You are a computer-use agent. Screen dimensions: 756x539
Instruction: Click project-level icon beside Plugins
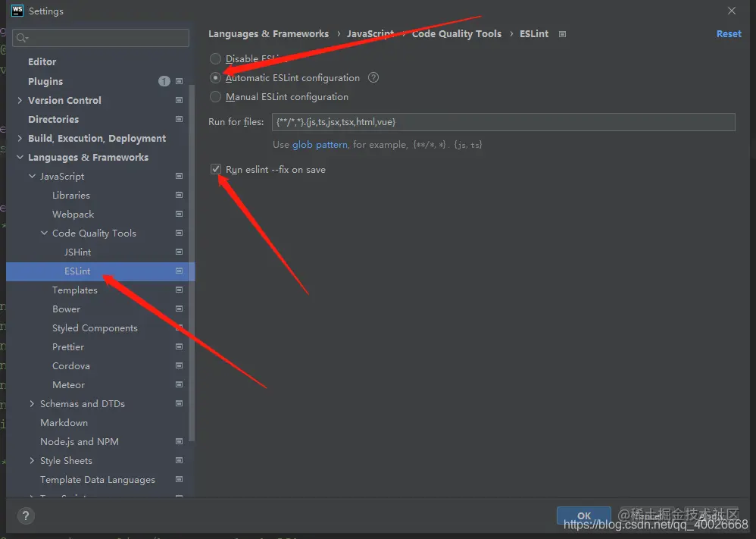[179, 81]
